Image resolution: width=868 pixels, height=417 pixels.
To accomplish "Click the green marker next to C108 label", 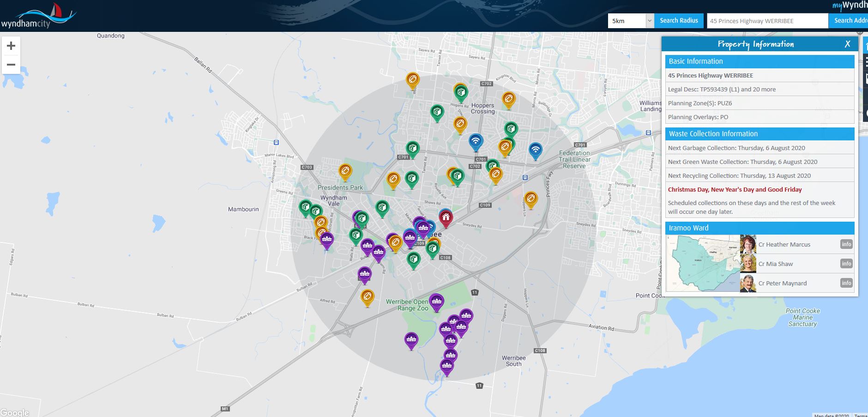I will pos(433,250).
